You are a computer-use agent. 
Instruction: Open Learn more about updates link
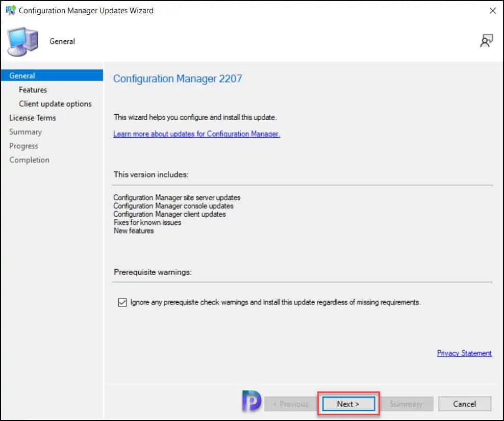pos(196,134)
